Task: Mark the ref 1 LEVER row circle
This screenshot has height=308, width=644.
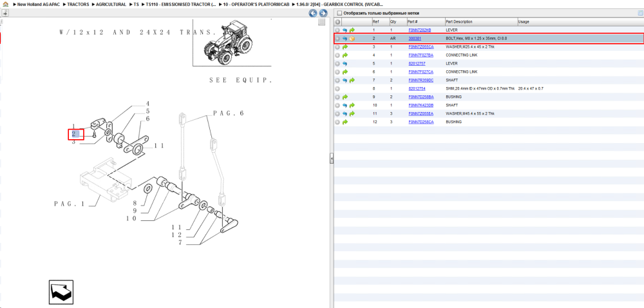Action: click(337, 30)
